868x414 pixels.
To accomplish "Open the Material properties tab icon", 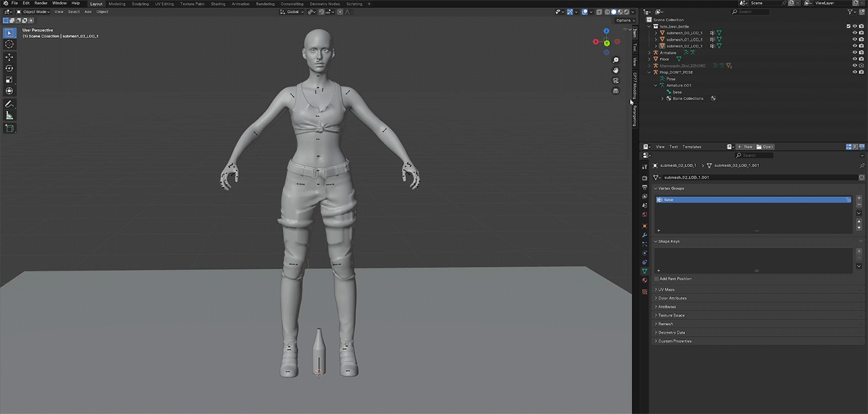I will tap(645, 280).
